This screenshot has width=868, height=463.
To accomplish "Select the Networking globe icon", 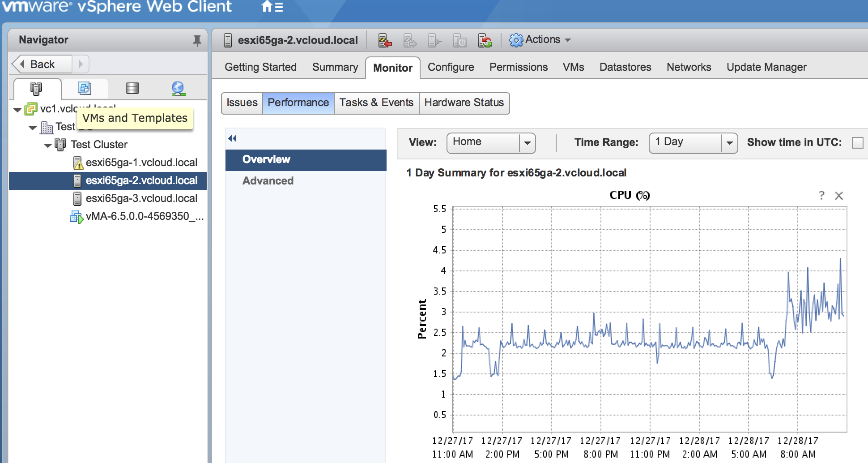I will (x=179, y=89).
